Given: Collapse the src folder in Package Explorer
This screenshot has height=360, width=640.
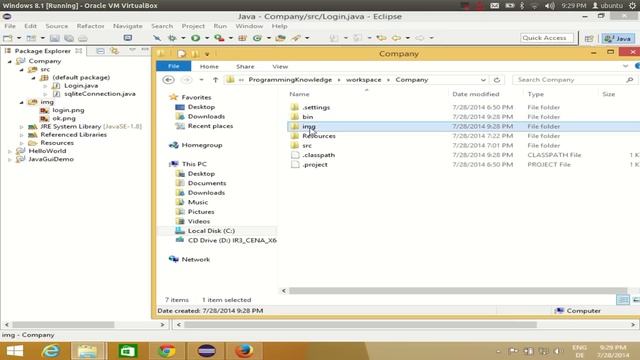Looking at the screenshot, I should coord(22,69).
